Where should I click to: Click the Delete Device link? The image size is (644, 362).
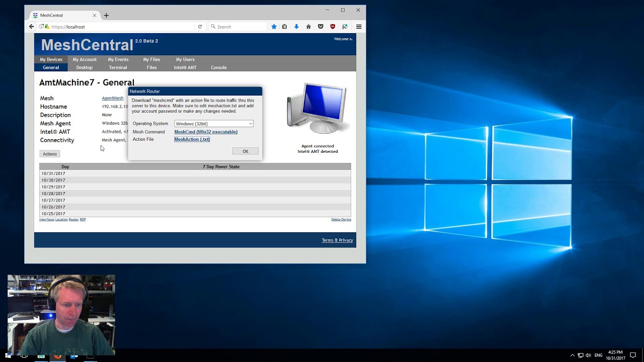point(341,220)
